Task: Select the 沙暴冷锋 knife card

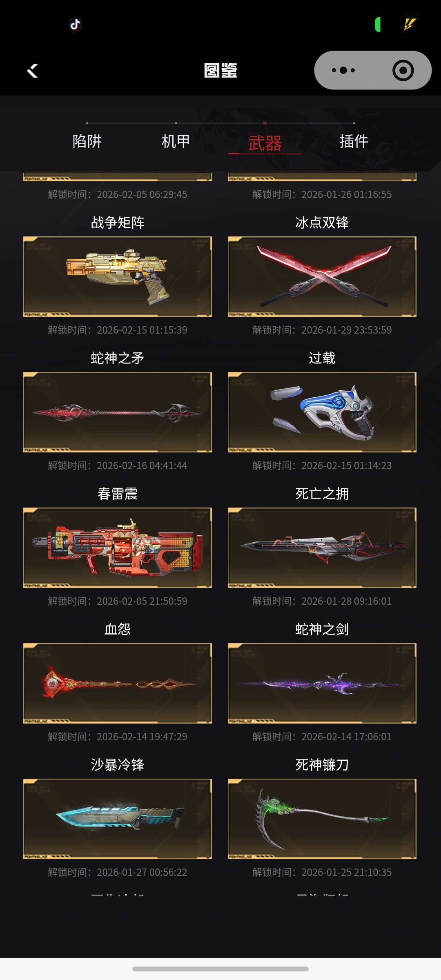Action: (118, 819)
